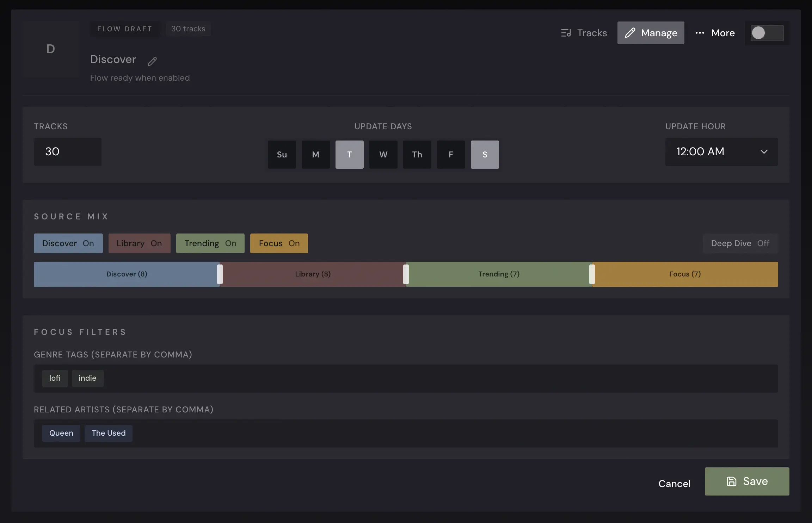Click the 30 tracks badge
Screen dimensions: 812x523
point(188,29)
